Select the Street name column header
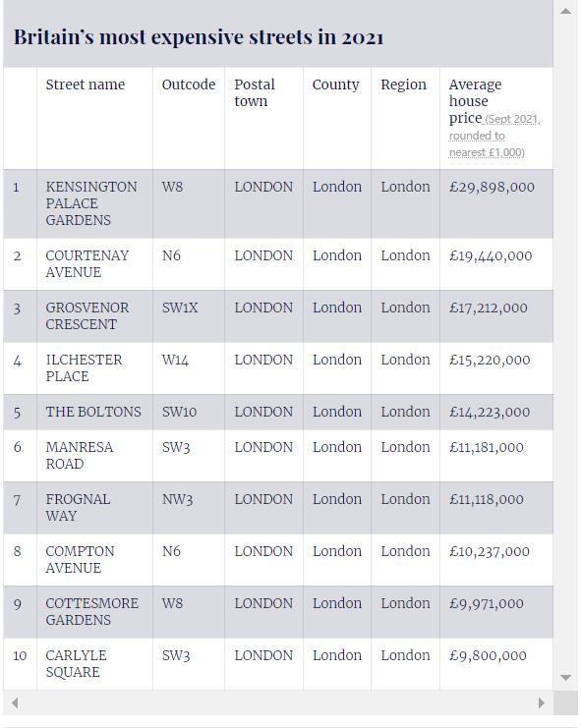This screenshot has height=728, width=581. [86, 84]
